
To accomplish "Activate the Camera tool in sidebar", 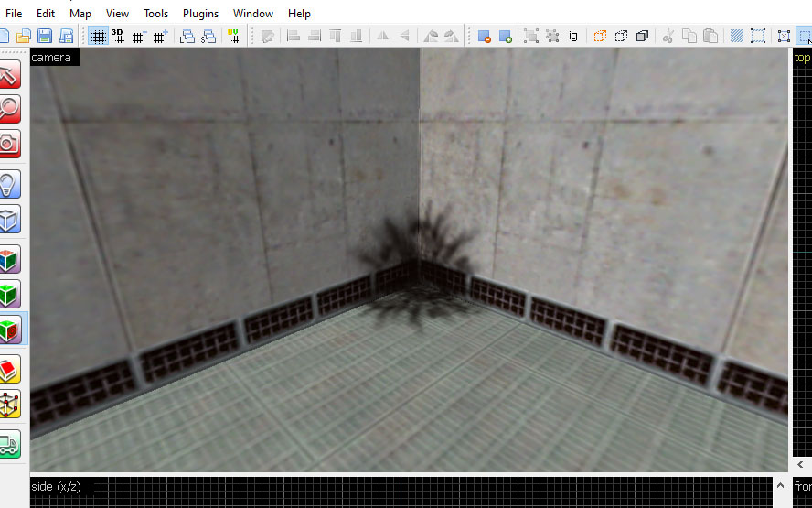I will 9,143.
